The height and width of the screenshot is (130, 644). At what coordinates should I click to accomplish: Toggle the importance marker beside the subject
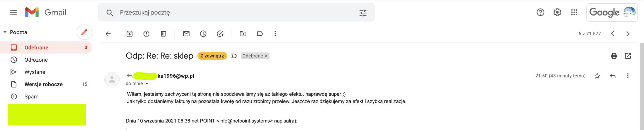click(x=234, y=56)
